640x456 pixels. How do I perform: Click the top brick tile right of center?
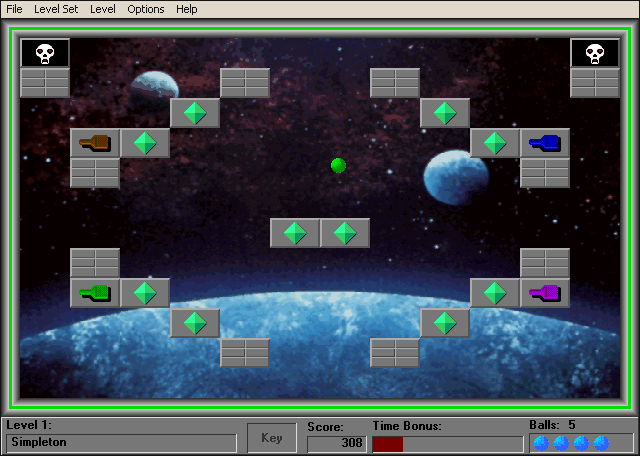pyautogui.click(x=395, y=83)
